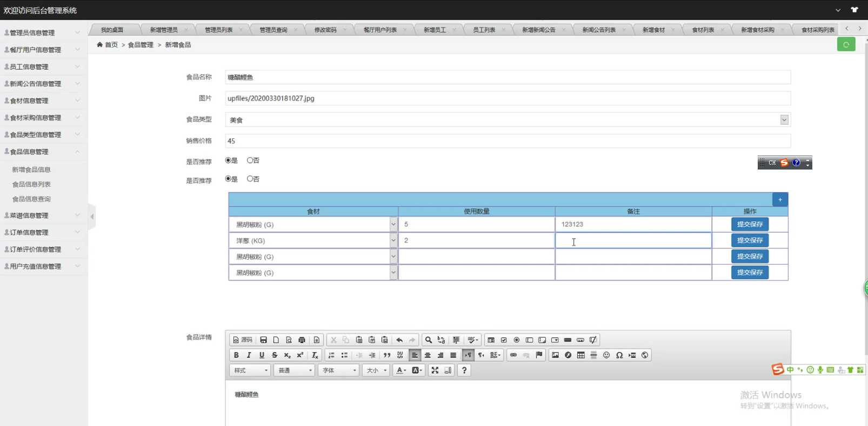The width and height of the screenshot is (868, 426).
Task: Click the Save icon in editor toolbar
Action: tap(263, 340)
